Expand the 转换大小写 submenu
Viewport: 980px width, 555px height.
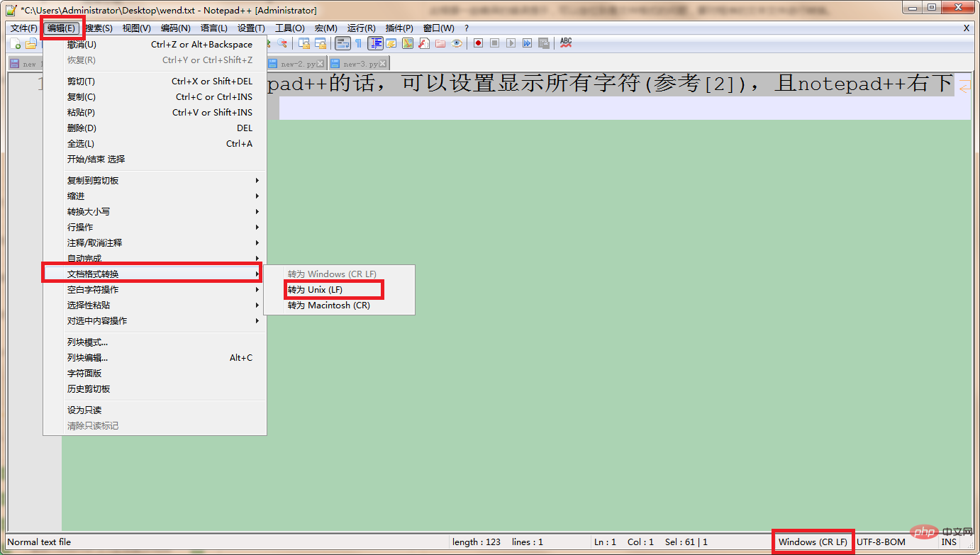click(155, 212)
